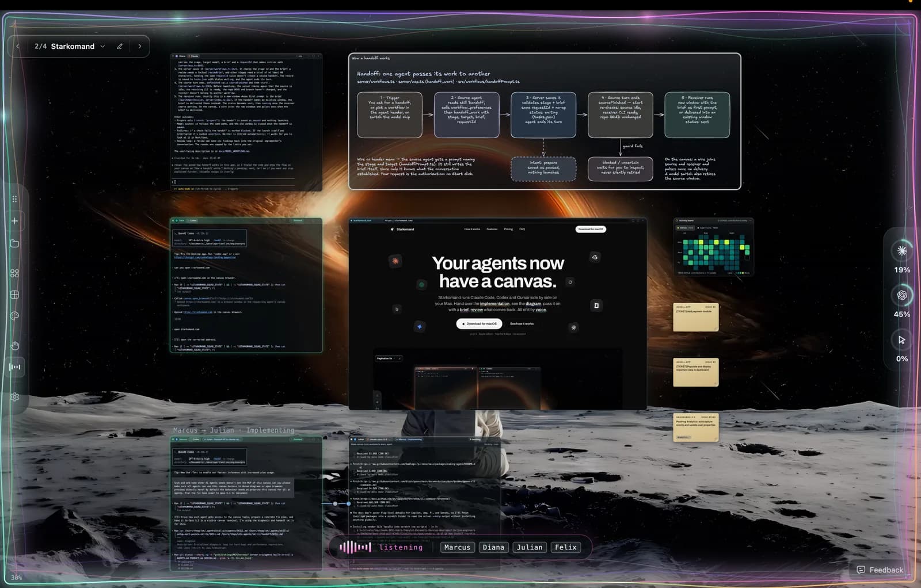The height and width of the screenshot is (588, 921).
Task: Click the 30% zoom level indicator
Action: coord(17,578)
